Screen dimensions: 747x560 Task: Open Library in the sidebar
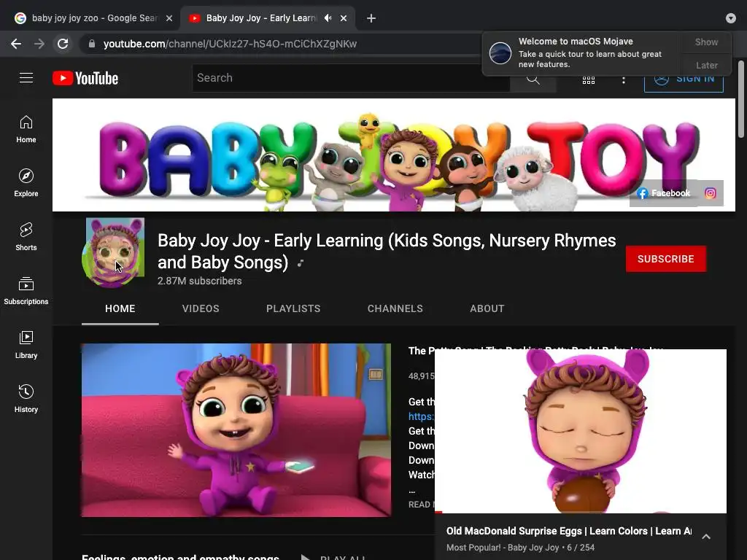point(26,345)
